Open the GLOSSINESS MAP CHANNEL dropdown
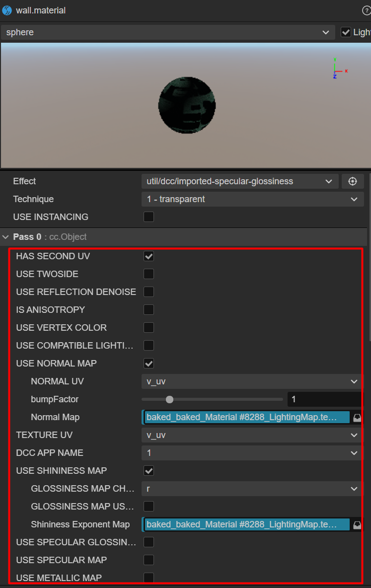This screenshot has width=371, height=588. coord(252,489)
